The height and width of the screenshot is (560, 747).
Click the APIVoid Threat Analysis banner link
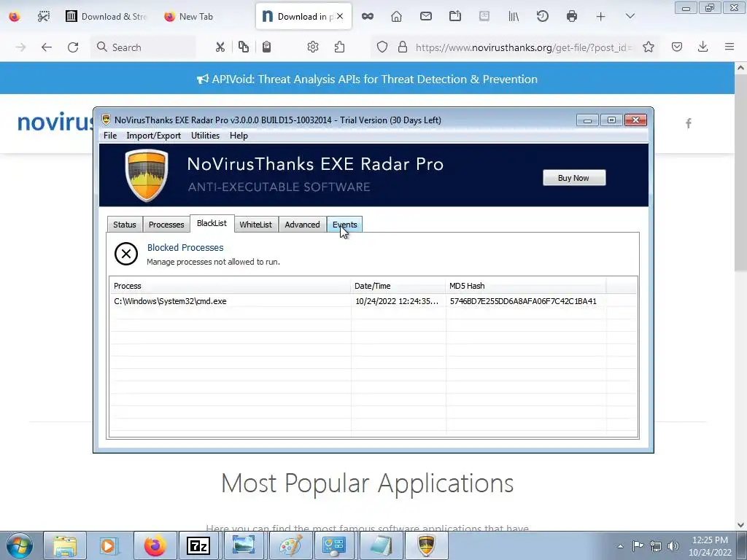[368, 79]
